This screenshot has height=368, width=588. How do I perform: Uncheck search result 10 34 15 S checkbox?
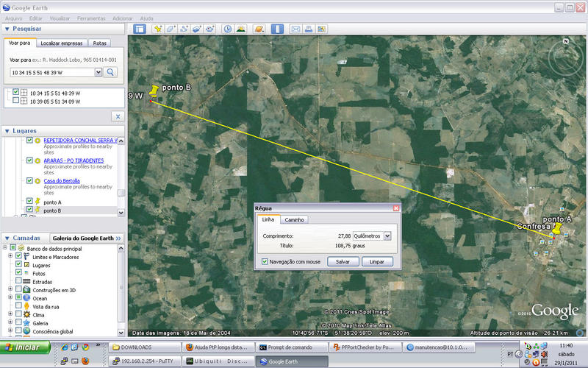[x=15, y=92]
